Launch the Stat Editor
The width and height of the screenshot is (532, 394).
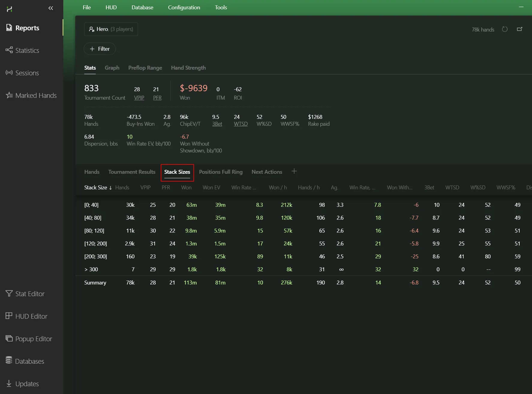coord(30,294)
